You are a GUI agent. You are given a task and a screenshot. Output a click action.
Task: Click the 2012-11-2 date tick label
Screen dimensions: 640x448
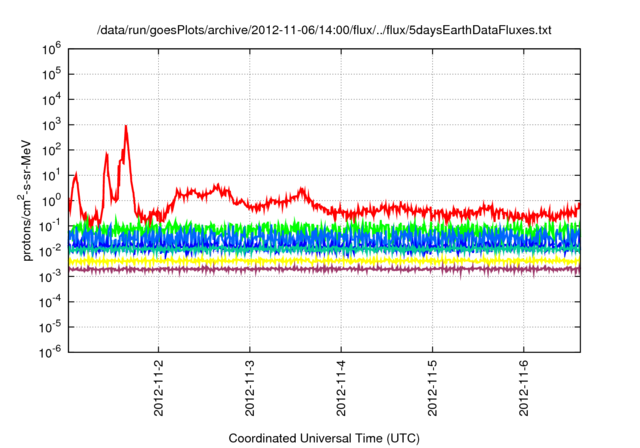(158, 388)
